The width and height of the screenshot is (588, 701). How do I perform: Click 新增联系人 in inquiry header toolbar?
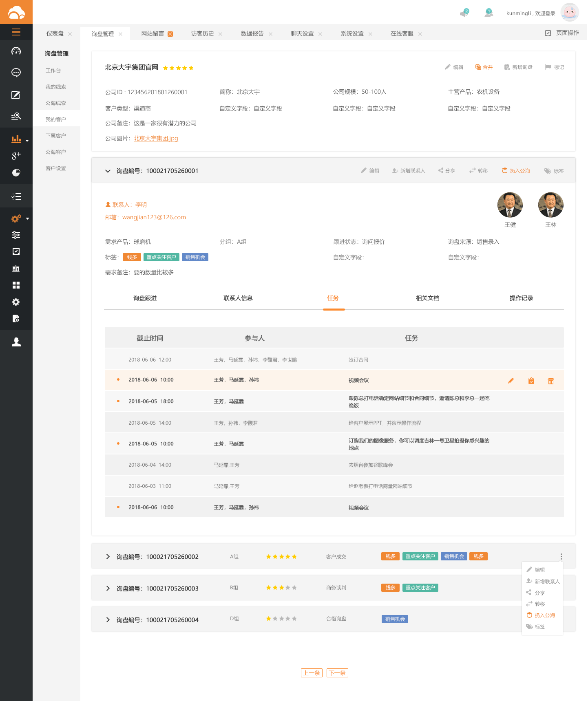tap(409, 171)
